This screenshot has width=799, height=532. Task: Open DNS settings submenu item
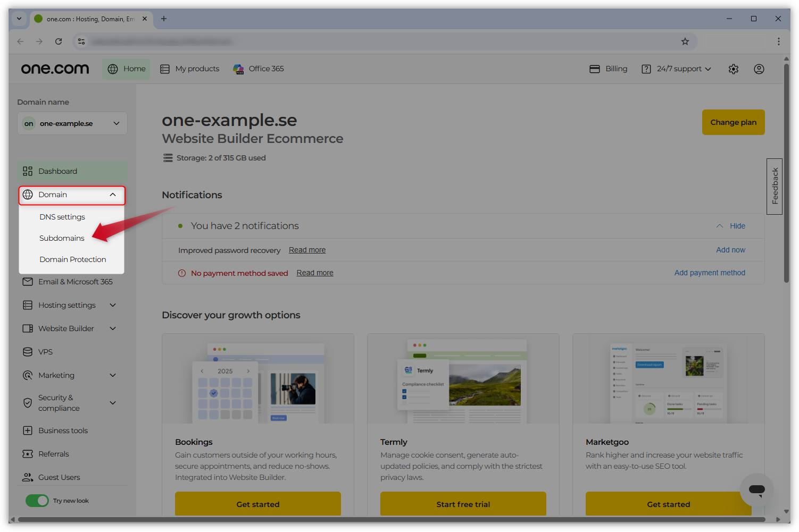[x=62, y=217]
